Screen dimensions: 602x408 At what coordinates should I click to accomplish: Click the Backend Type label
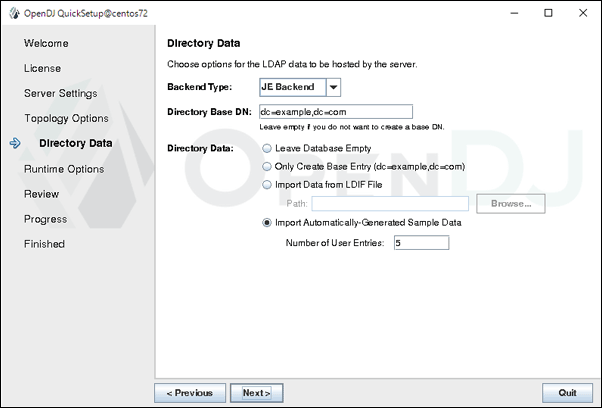tap(200, 87)
